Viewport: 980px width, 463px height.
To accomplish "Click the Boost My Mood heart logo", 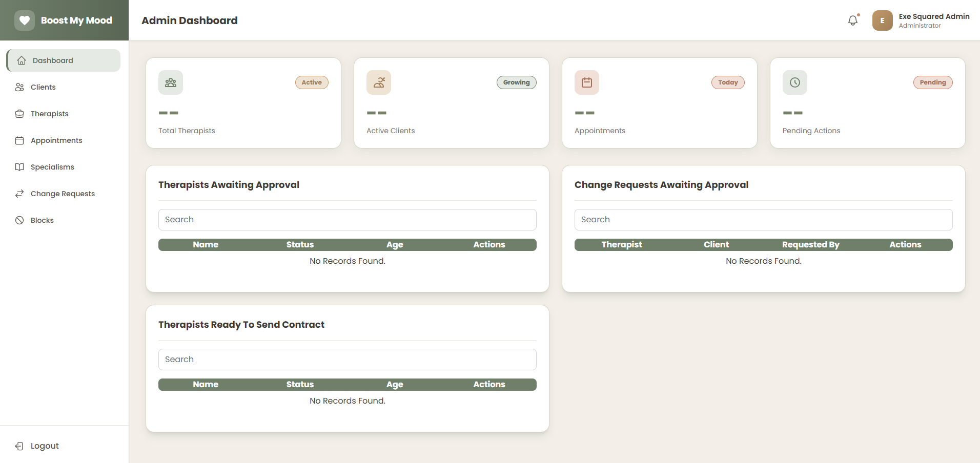I will (24, 20).
